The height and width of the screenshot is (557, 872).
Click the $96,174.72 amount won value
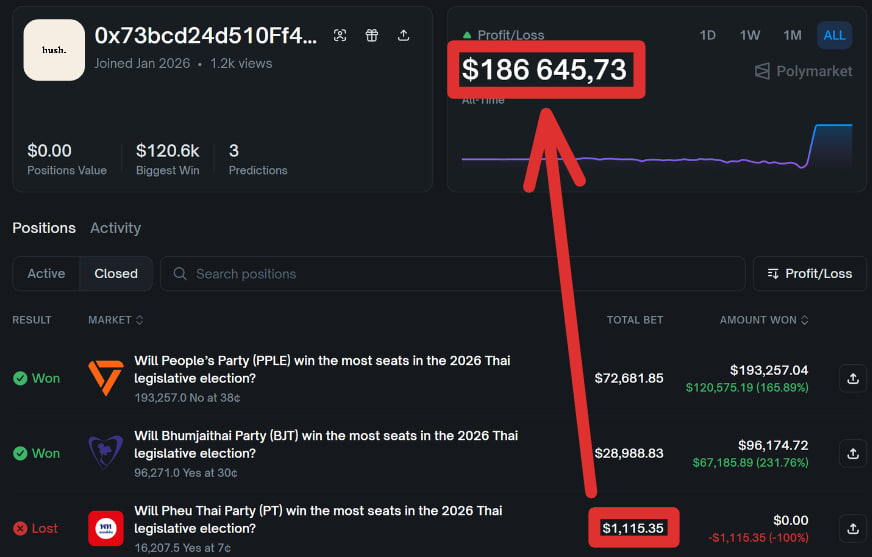pos(773,445)
